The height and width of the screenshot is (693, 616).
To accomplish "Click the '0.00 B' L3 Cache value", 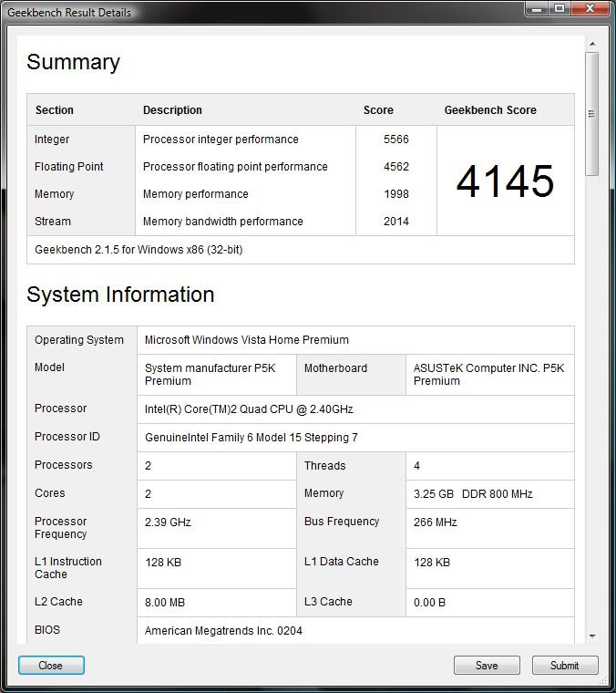I will click(429, 603).
